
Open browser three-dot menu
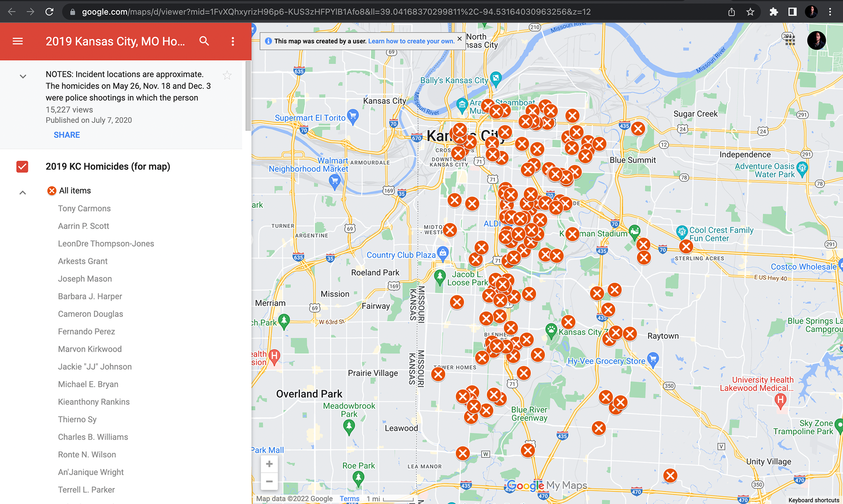830,12
